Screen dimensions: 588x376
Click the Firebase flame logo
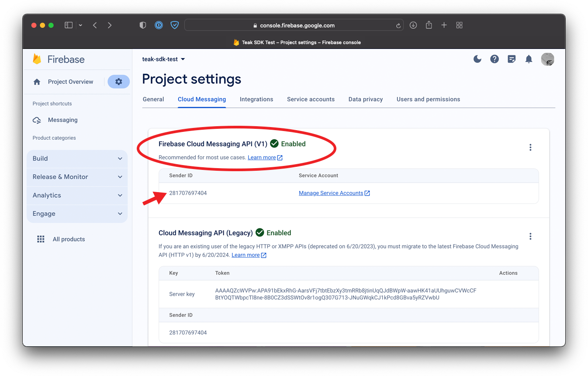click(x=37, y=59)
